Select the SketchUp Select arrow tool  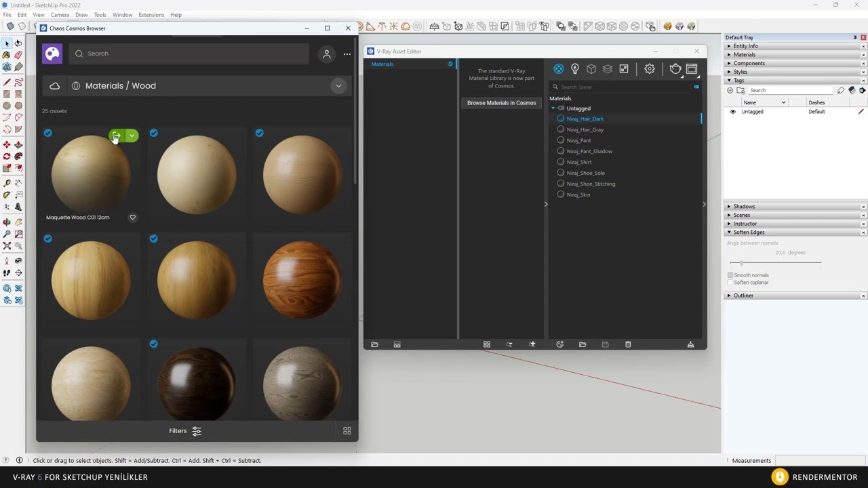pos(7,43)
